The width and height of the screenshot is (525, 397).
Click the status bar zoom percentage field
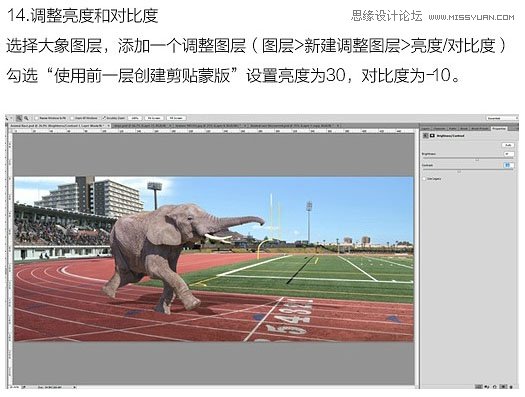click(x=15, y=387)
